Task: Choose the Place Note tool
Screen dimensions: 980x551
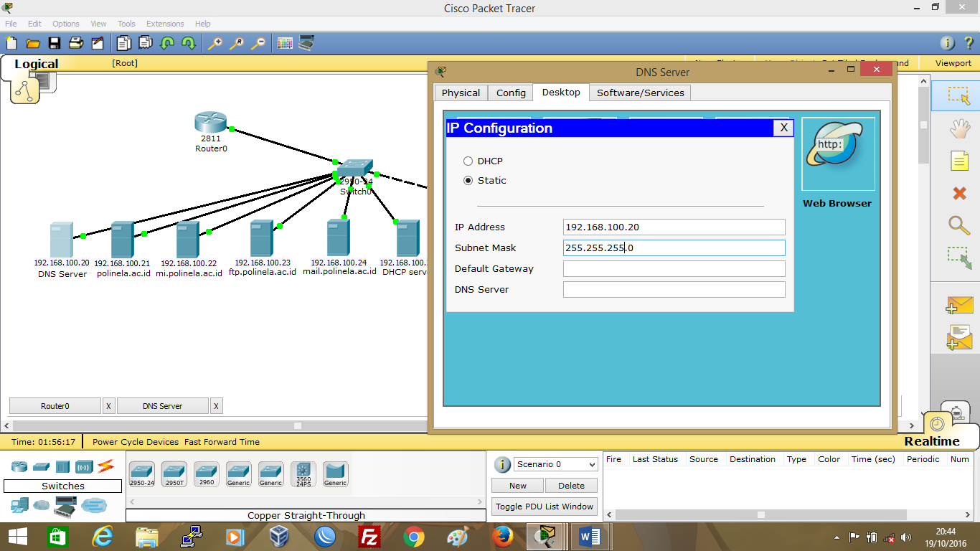Action: click(x=959, y=161)
